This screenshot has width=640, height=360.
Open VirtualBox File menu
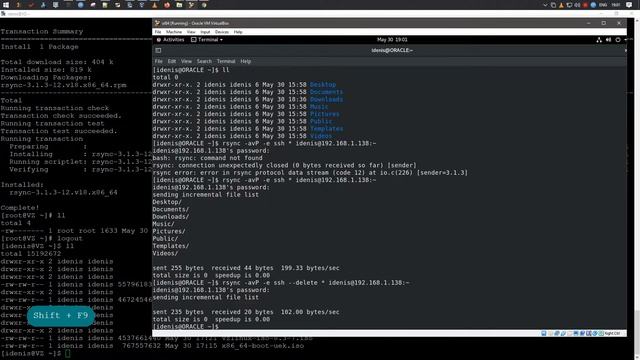(x=158, y=32)
